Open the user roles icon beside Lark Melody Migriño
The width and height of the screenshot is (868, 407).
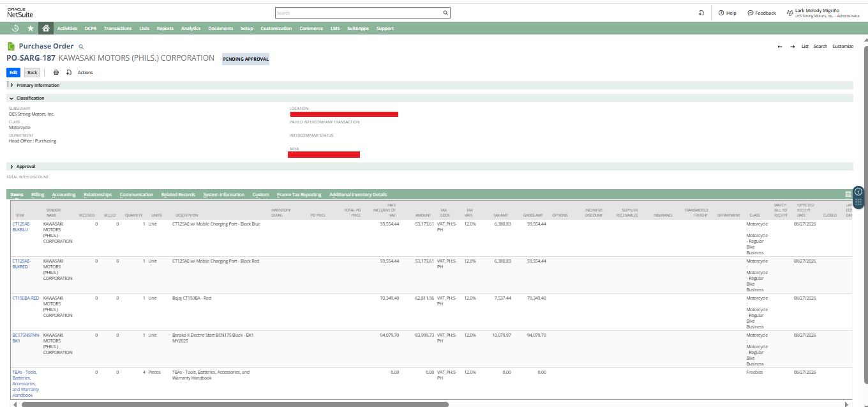coord(789,13)
